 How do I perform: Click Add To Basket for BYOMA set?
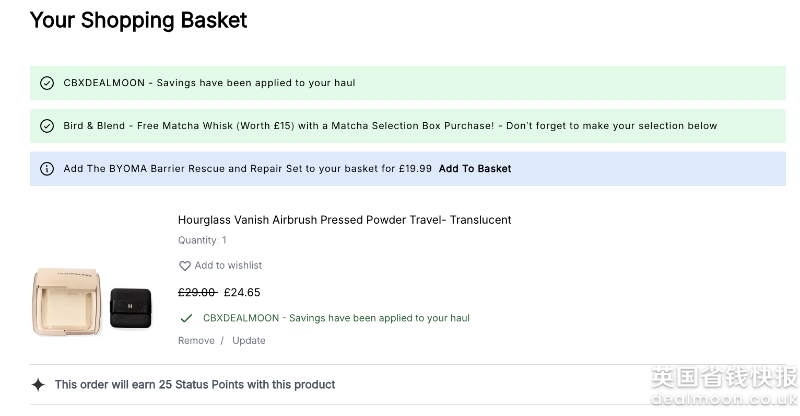click(x=474, y=169)
